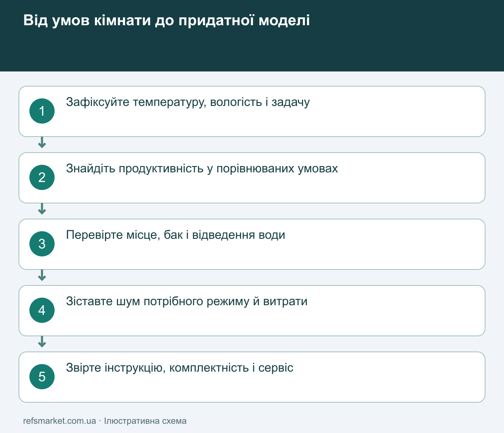The height and width of the screenshot is (433, 504).
Task: Click the green circle numbered 5
Action: pyautogui.click(x=42, y=377)
